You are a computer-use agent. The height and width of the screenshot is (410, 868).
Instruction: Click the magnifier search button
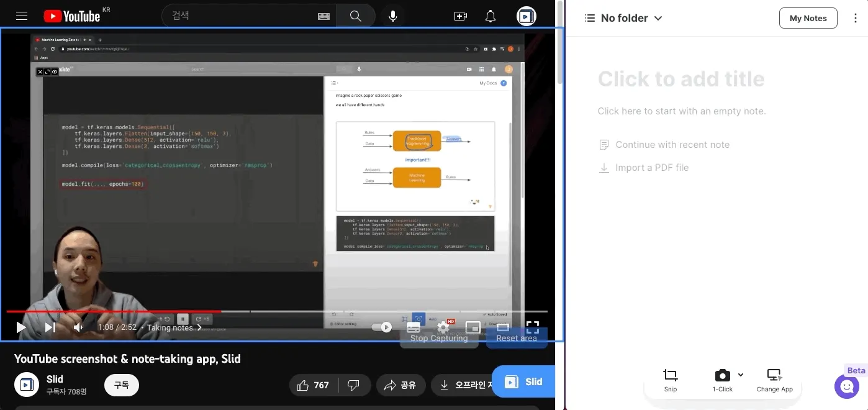coord(356,16)
